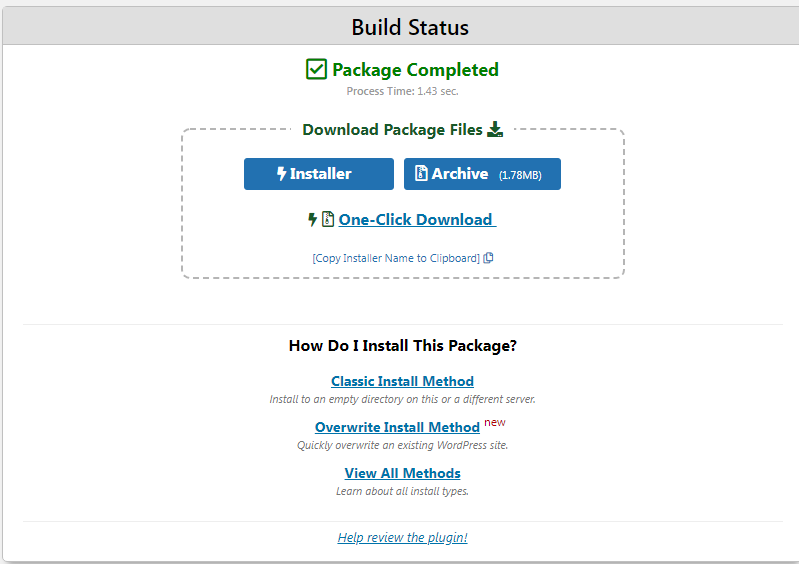The image size is (799, 564).
Task: Click the zip file icon on the Archive button
Action: 421,174
